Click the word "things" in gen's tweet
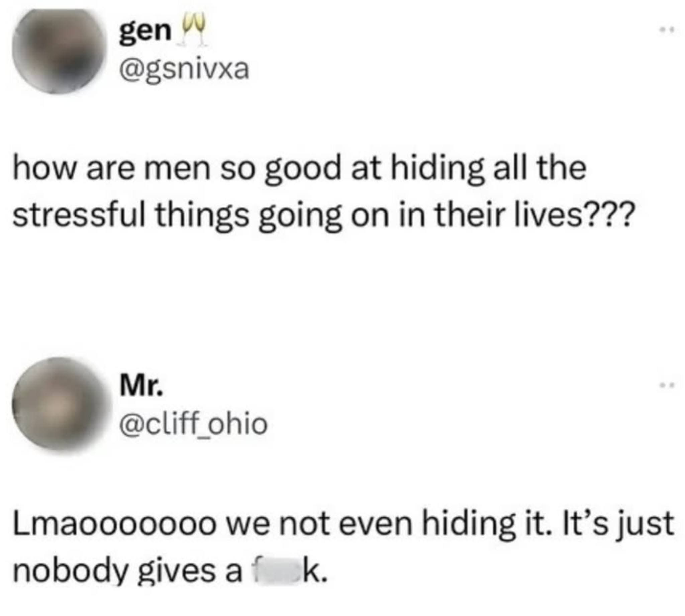685x616 pixels. 202,217
